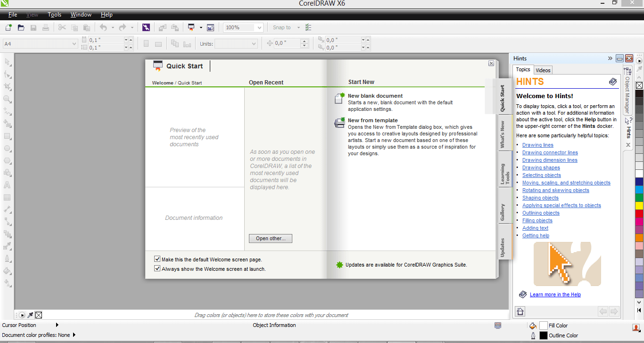This screenshot has width=644, height=343.
Task: Click the Object Manager docker tab
Action: coord(627,91)
